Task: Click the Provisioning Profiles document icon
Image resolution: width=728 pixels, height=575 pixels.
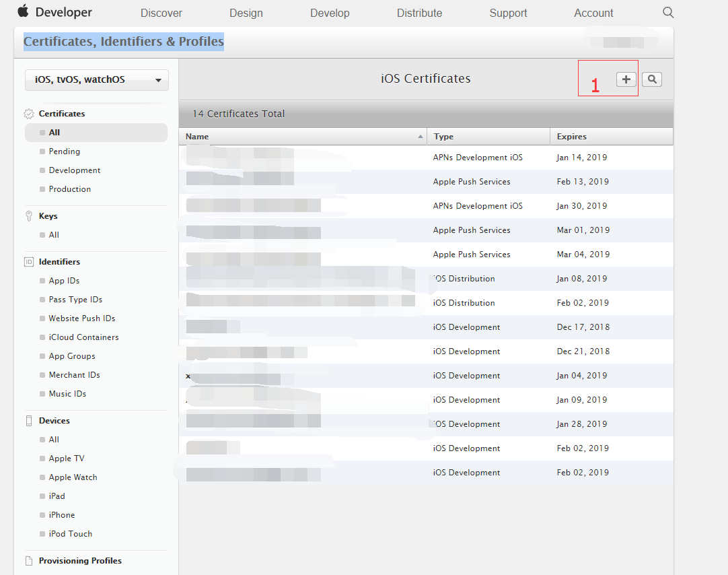Action: pyautogui.click(x=29, y=561)
